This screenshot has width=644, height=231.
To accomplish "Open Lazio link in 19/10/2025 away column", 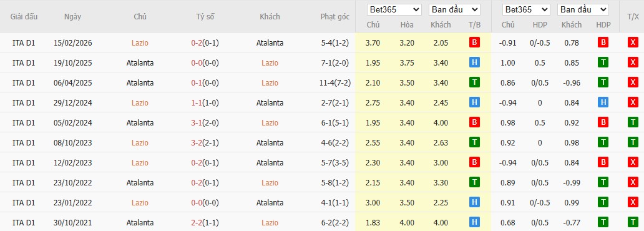I will 270,63.
